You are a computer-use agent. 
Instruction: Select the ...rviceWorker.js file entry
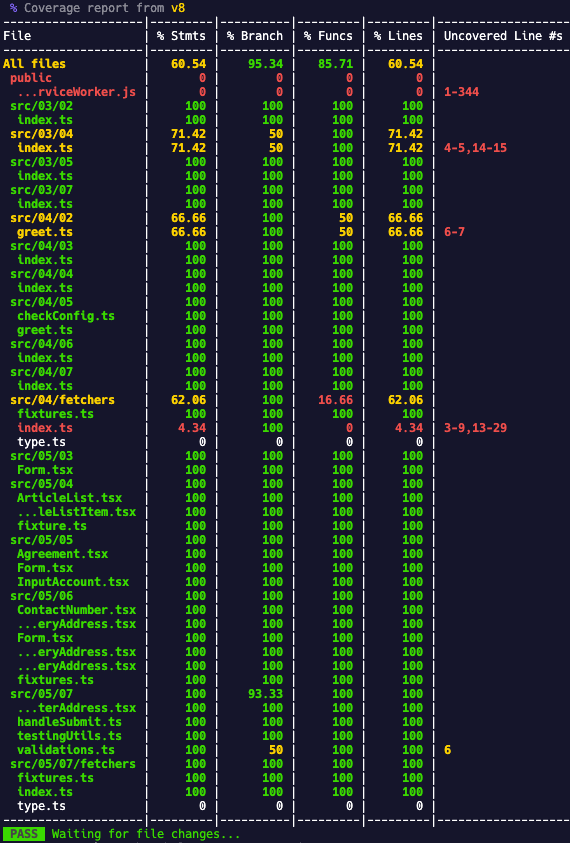(x=76, y=92)
